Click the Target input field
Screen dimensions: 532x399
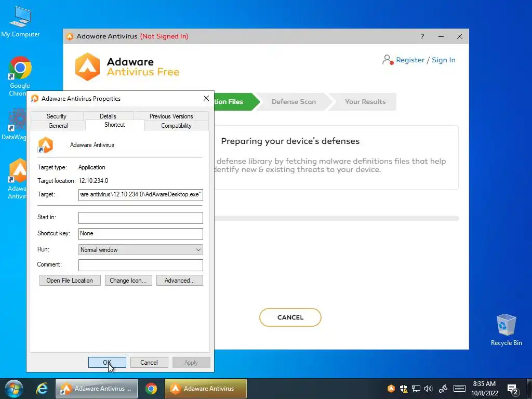(x=140, y=195)
